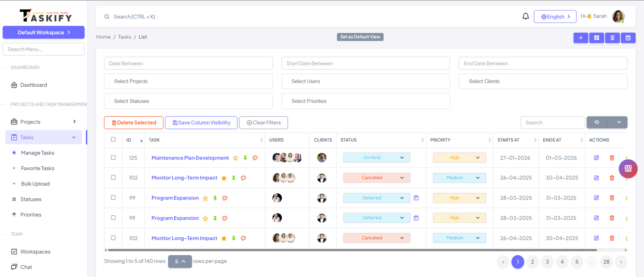Open the Maintenance Plan Development task link
Screen dimensions: 644x277
tap(190, 158)
